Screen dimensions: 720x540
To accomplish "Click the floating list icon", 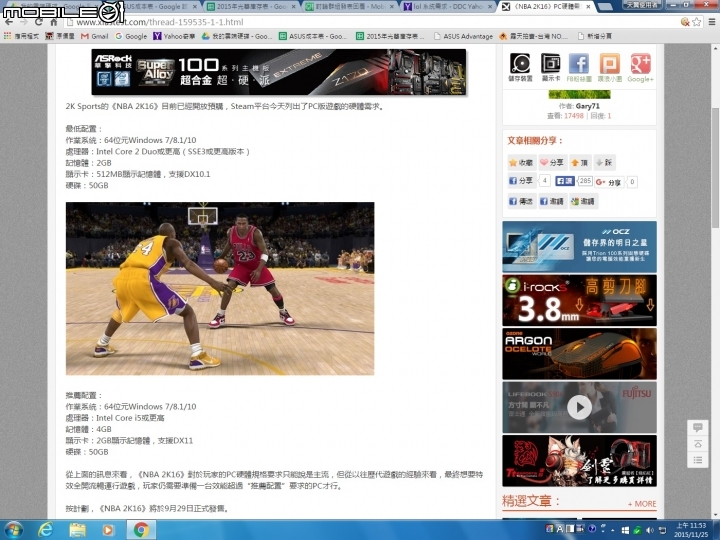I will click(698, 460).
